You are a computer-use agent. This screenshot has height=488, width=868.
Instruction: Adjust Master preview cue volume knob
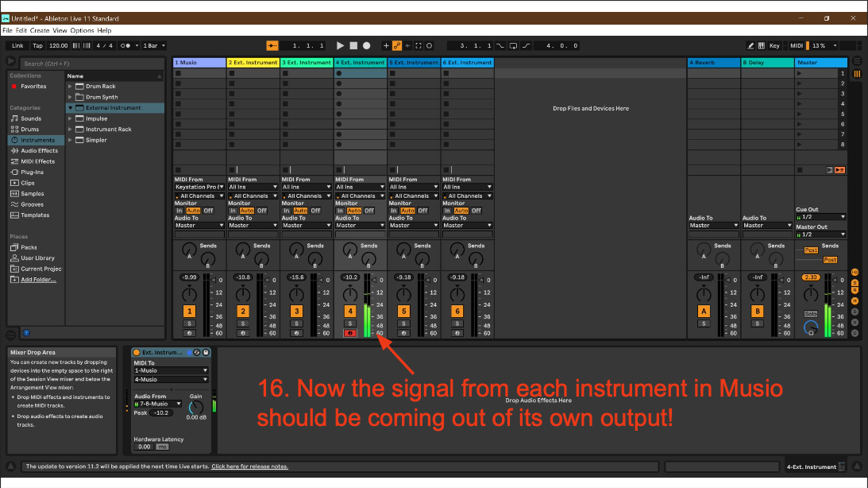811,328
